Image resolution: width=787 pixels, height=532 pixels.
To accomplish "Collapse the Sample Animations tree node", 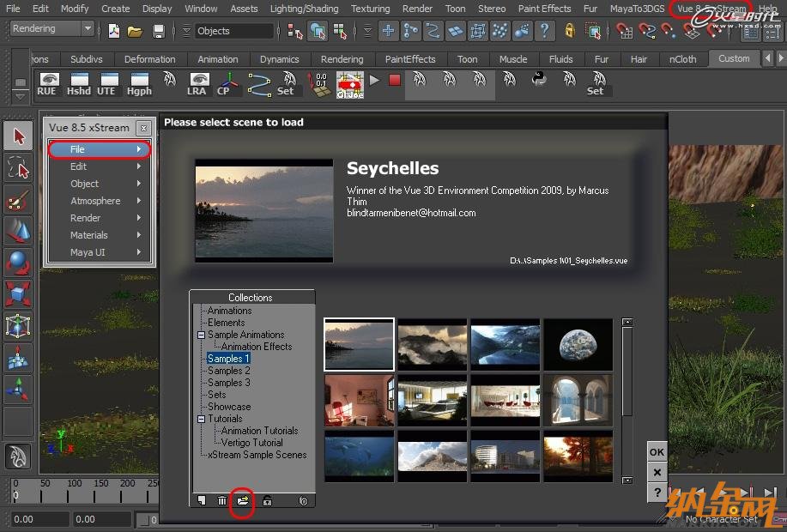I will 202,335.
